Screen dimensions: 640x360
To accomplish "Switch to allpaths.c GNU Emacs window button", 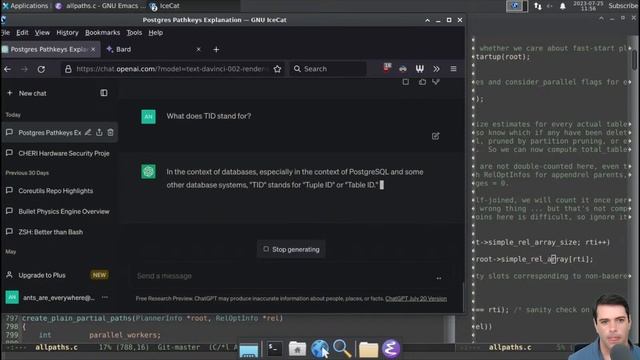I will [x=100, y=6].
